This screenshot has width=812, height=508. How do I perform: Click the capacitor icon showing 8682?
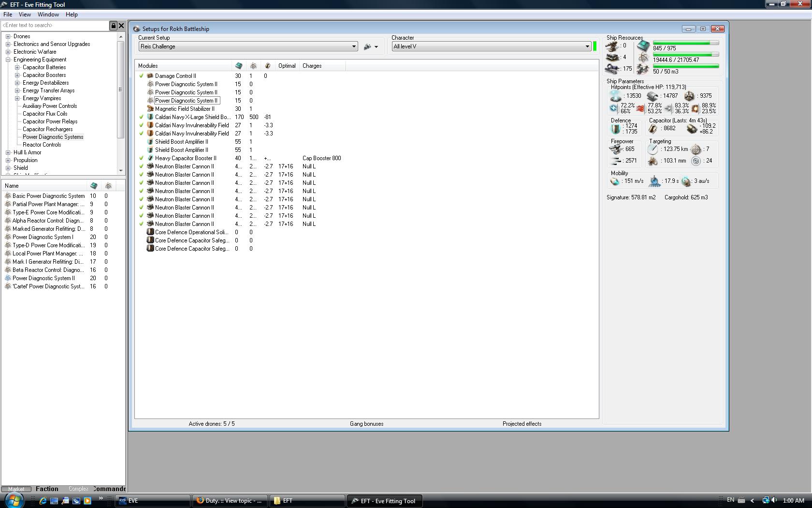click(653, 129)
